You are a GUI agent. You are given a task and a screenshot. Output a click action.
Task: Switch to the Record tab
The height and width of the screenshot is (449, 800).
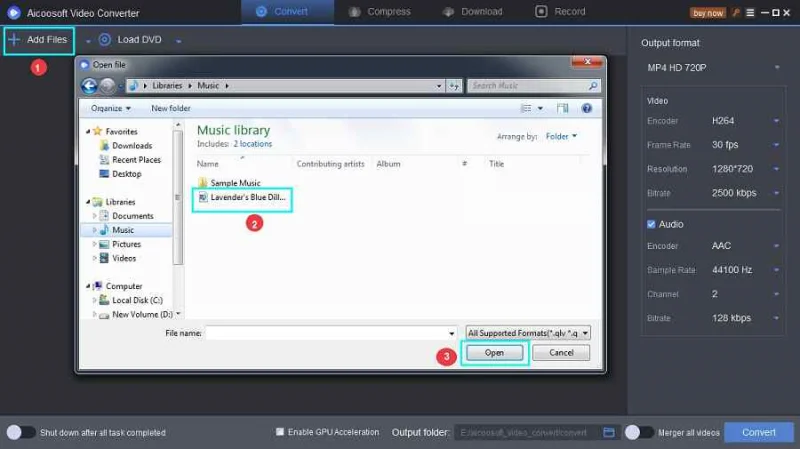(560, 12)
